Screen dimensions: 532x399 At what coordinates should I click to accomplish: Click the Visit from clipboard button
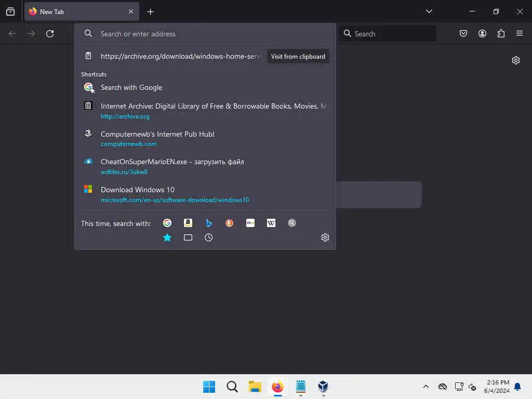coord(298,56)
